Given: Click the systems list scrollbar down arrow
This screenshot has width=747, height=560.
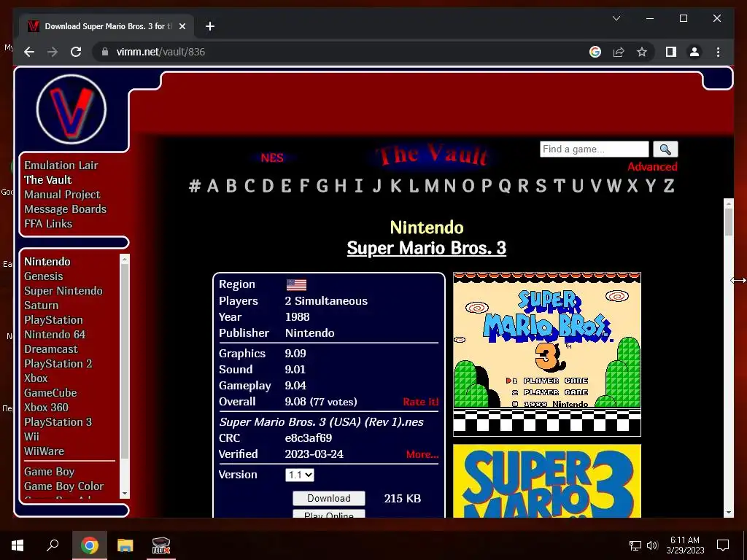Looking at the screenshot, I should (x=125, y=494).
